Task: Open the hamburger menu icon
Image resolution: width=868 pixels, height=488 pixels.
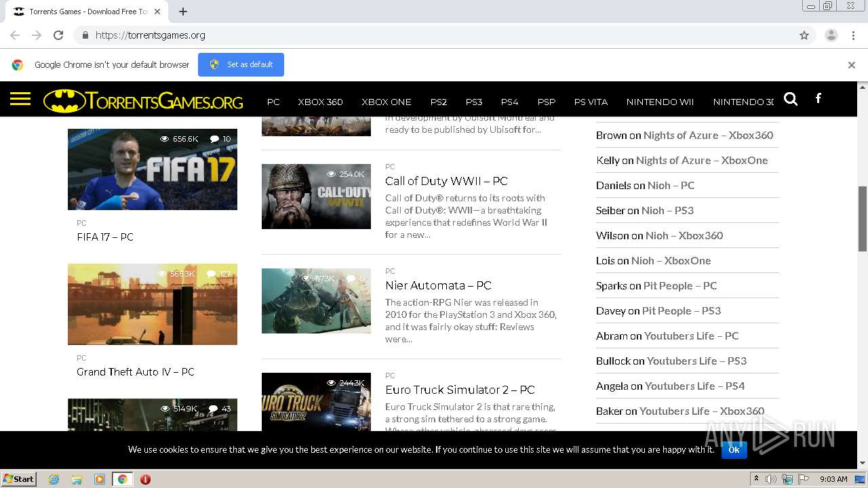Action: 20,100
